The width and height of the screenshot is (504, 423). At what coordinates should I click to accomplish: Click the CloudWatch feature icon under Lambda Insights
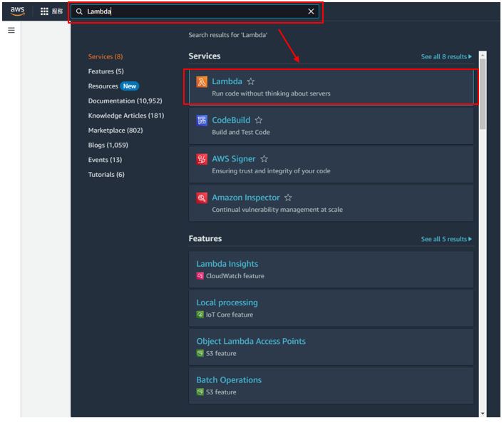(x=200, y=276)
